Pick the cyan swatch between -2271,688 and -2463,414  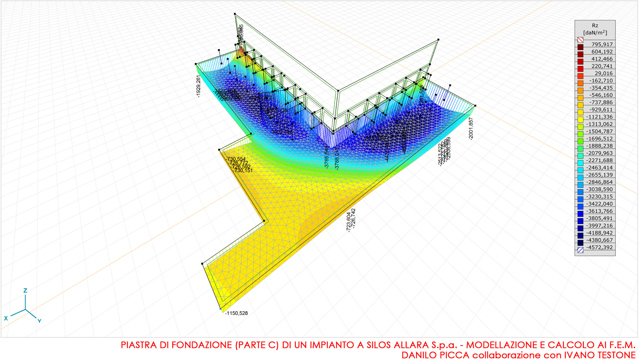point(580,163)
